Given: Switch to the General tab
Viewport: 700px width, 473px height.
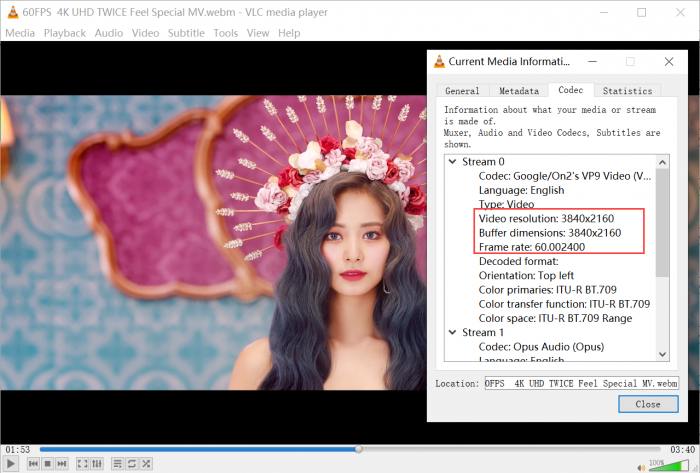Looking at the screenshot, I should click(462, 91).
